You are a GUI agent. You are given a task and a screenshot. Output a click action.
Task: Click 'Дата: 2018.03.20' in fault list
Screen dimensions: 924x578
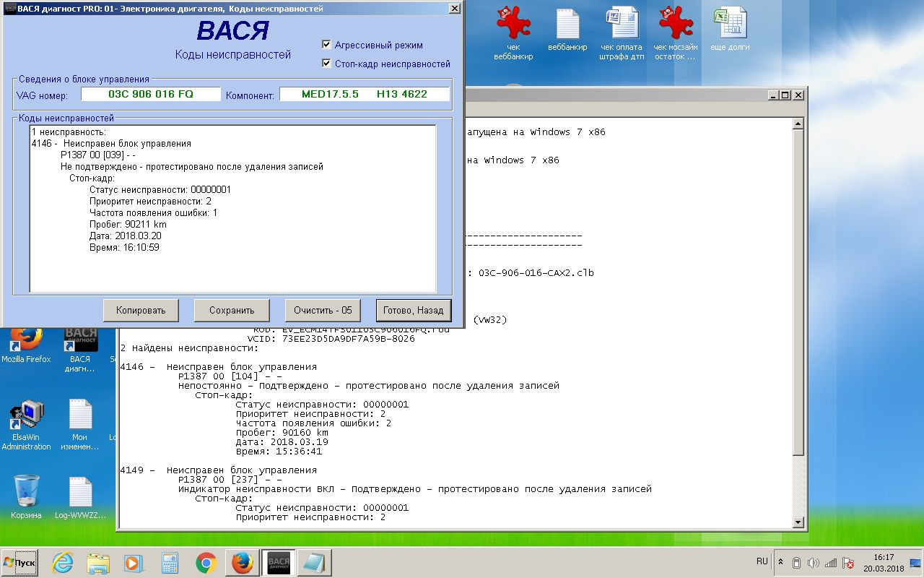point(126,236)
